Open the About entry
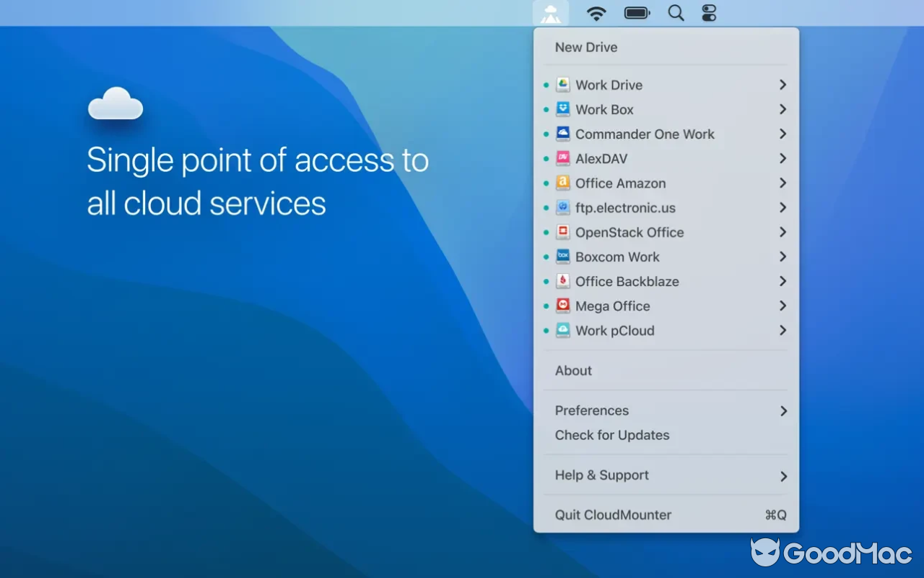This screenshot has height=578, width=924. point(572,370)
